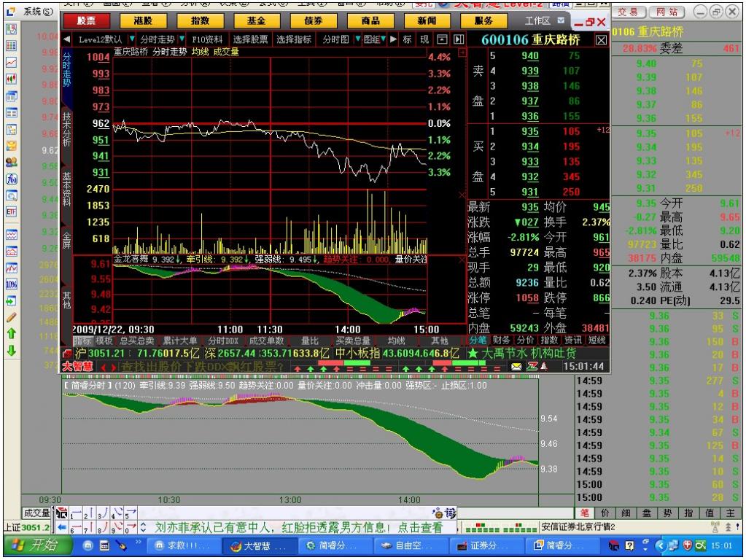Viewport: 746px width, 560px height.
Task: Click the envelope message icon in status bar
Action: tap(516, 366)
